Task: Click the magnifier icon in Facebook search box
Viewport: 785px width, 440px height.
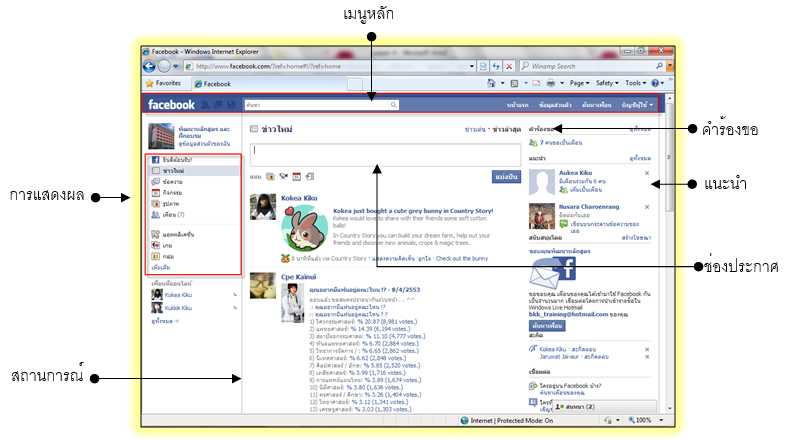Action: pos(394,105)
